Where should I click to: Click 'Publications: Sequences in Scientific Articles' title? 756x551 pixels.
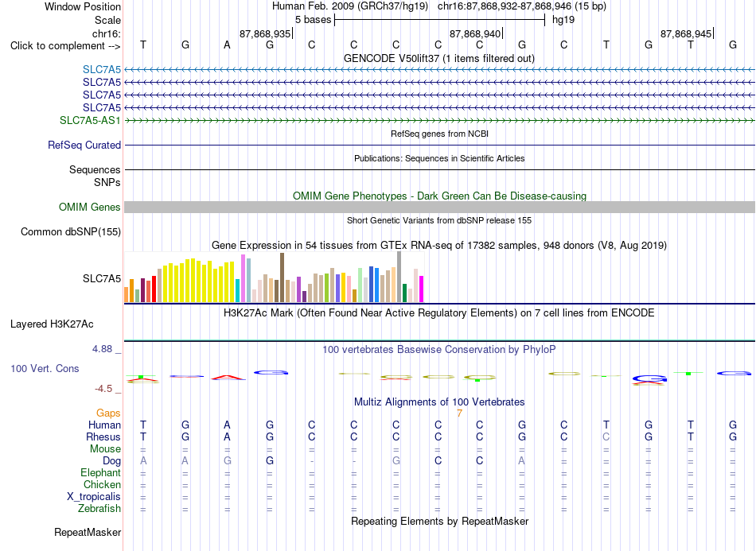(439, 158)
